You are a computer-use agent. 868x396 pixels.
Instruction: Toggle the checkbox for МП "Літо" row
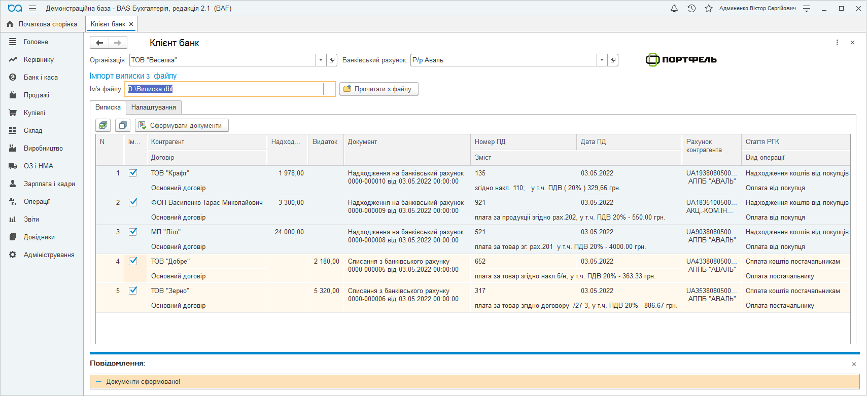133,232
